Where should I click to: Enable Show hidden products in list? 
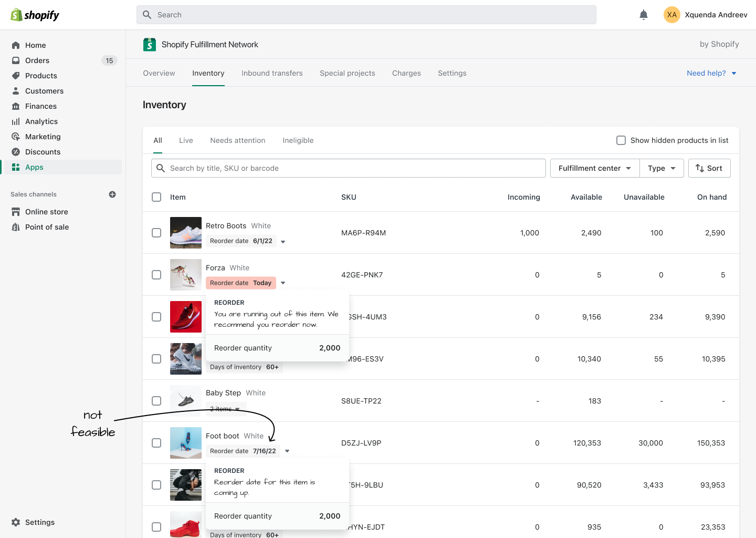pos(621,140)
